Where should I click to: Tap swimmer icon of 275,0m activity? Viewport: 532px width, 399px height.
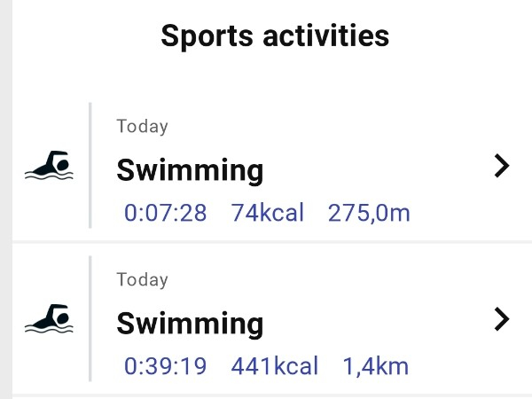[49, 165]
